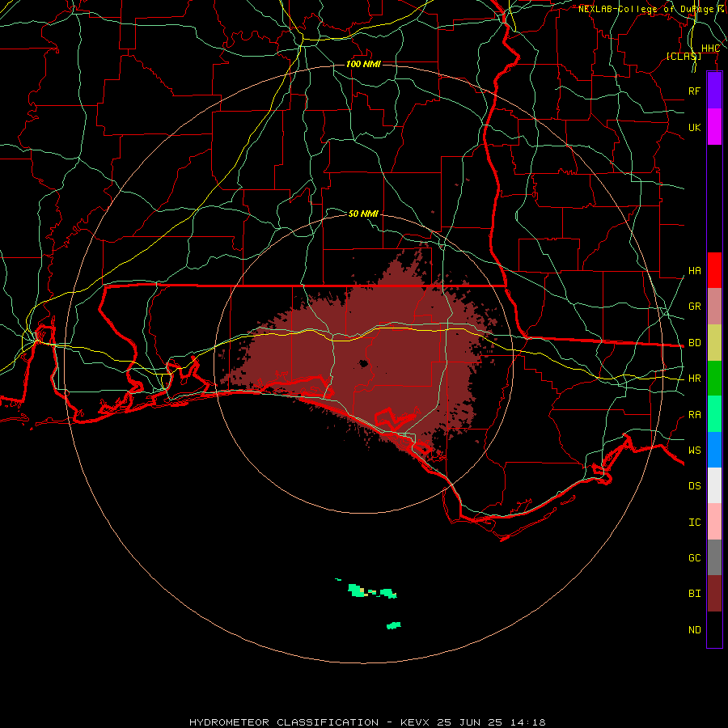Click the BI dark red legend swatch
This screenshot has width=728, height=728.
pos(714,594)
